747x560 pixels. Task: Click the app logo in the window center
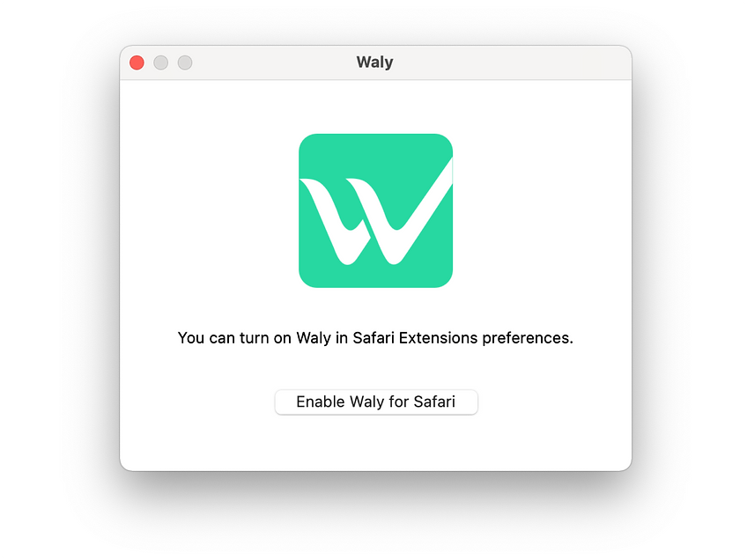click(x=375, y=210)
